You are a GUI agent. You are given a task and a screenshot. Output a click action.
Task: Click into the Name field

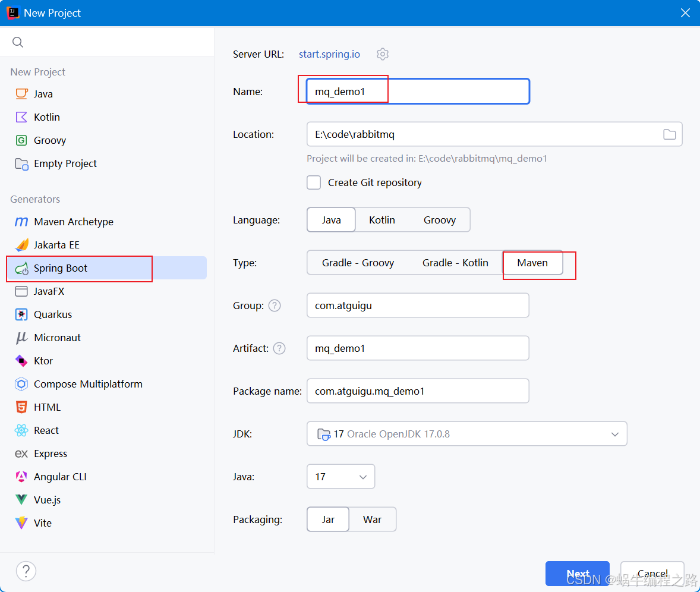418,92
